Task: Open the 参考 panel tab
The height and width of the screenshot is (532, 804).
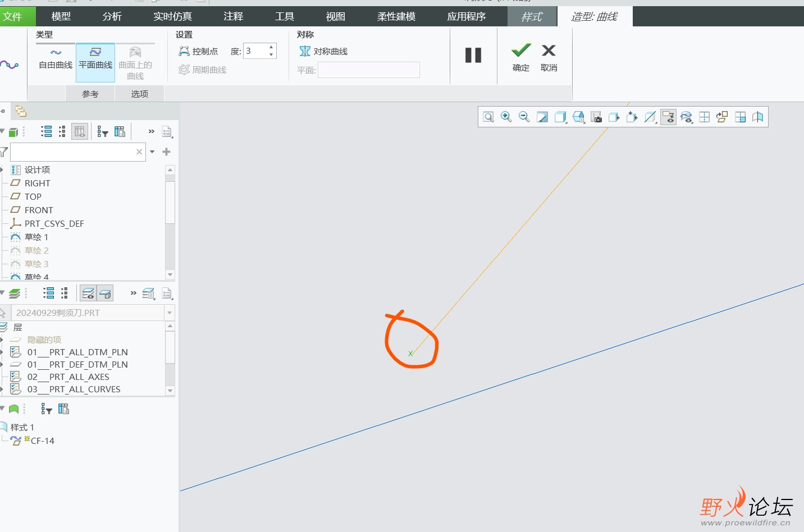Action: tap(90, 94)
